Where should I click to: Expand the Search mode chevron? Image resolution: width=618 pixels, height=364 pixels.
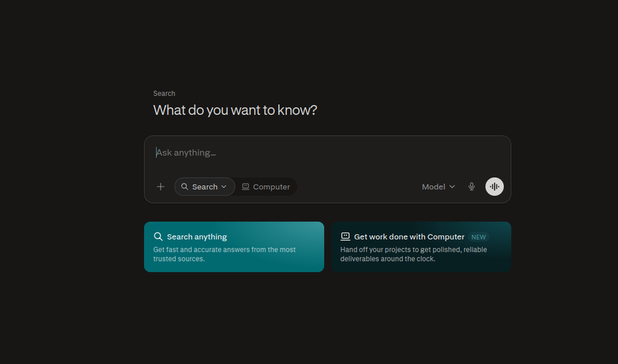tap(224, 187)
